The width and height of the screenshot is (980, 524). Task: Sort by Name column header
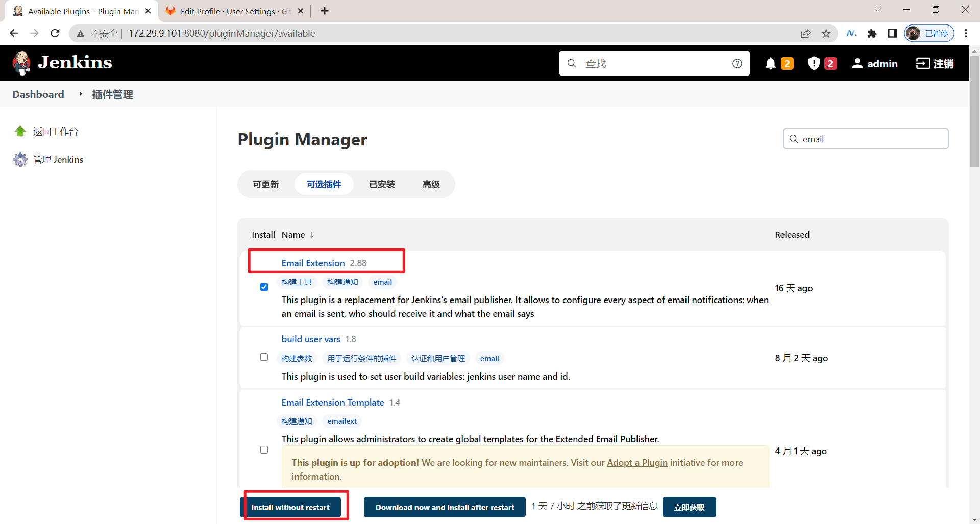tap(298, 235)
